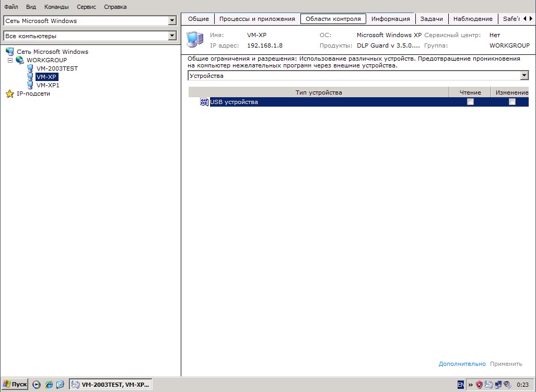
Task: Click the DLP Guard v 3.5.0 product text
Action: (x=388, y=45)
